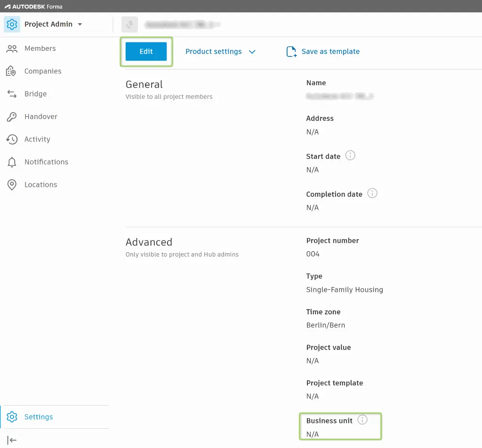Screen dimensions: 482x448
Task: Click the project thumbnail image in header
Action: (x=129, y=24)
